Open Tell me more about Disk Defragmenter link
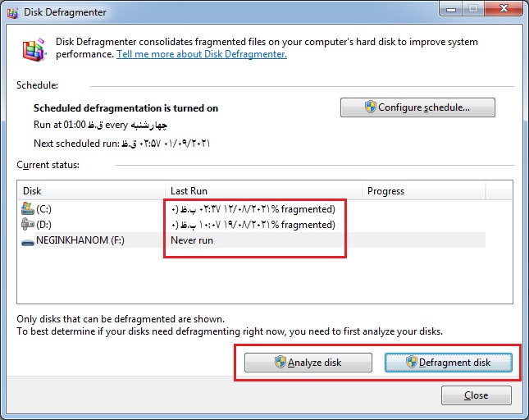529x420 pixels. click(202, 54)
